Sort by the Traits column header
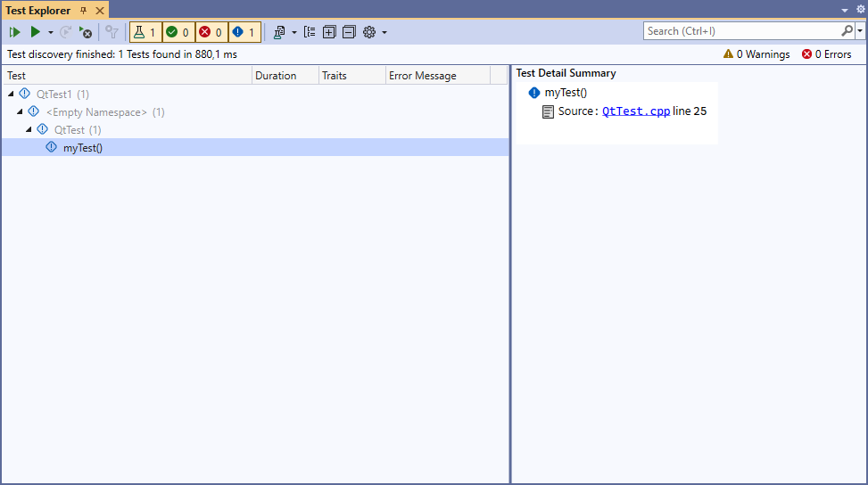Viewport: 868px width, 485px height. pos(352,76)
